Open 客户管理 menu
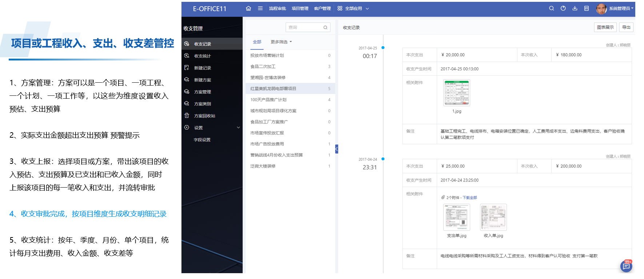 tap(323, 8)
